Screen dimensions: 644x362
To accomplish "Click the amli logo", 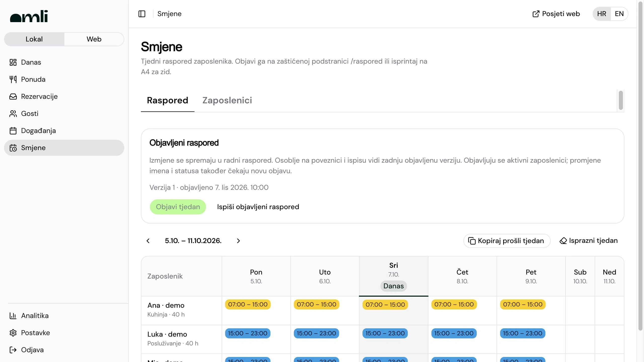I will (x=29, y=16).
